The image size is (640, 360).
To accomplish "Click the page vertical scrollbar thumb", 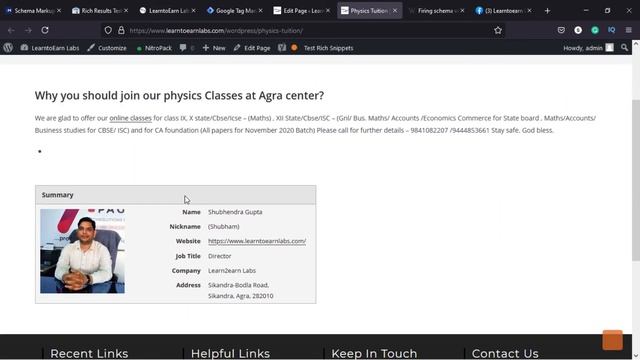I will [x=636, y=180].
